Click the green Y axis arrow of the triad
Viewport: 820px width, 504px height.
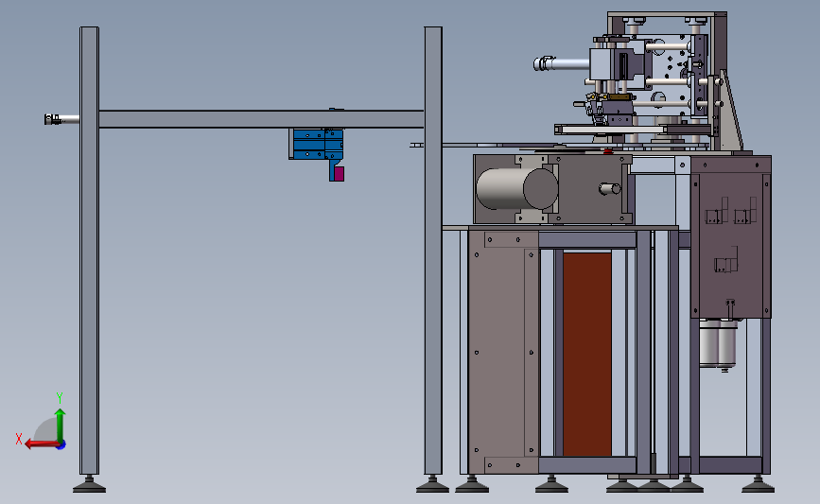click(61, 426)
